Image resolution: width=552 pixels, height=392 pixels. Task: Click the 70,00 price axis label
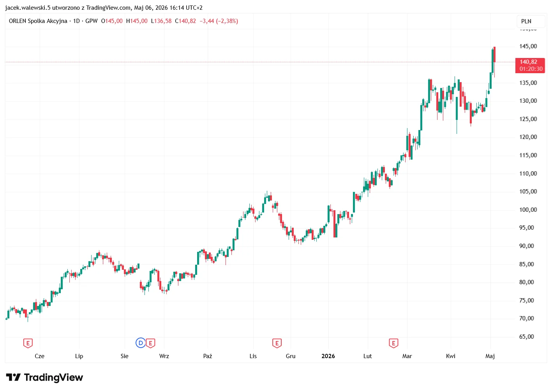(x=526, y=318)
